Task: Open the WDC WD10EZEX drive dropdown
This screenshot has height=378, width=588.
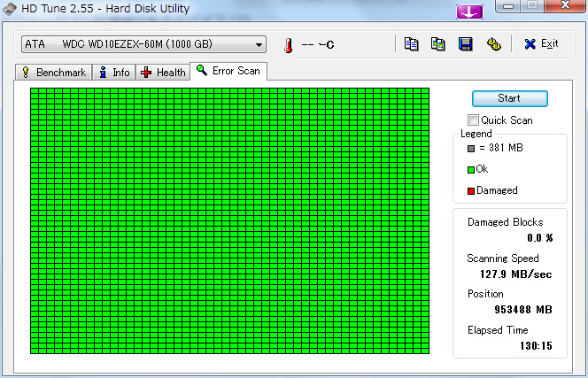Action: pos(143,44)
